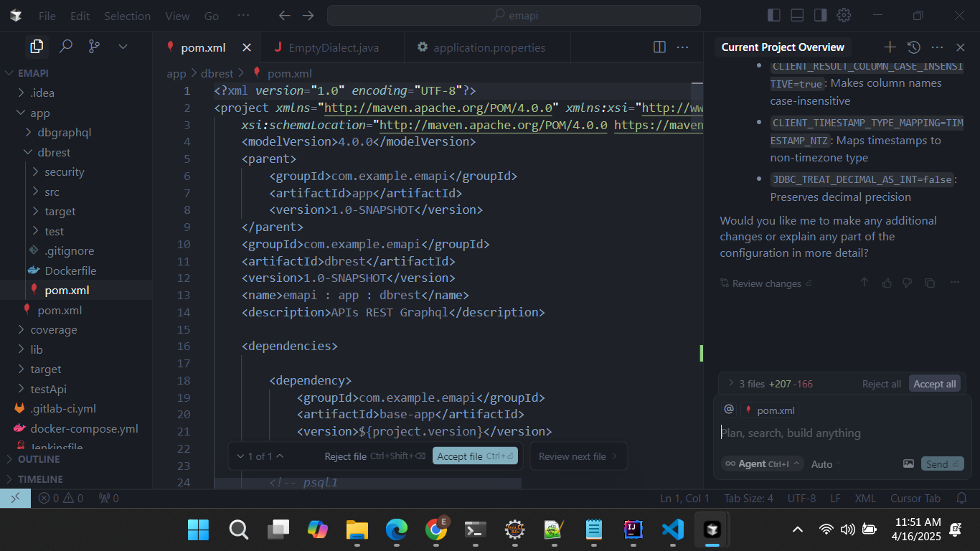Open forwarded ports status item
The height and width of the screenshot is (551, 980).
point(108,498)
